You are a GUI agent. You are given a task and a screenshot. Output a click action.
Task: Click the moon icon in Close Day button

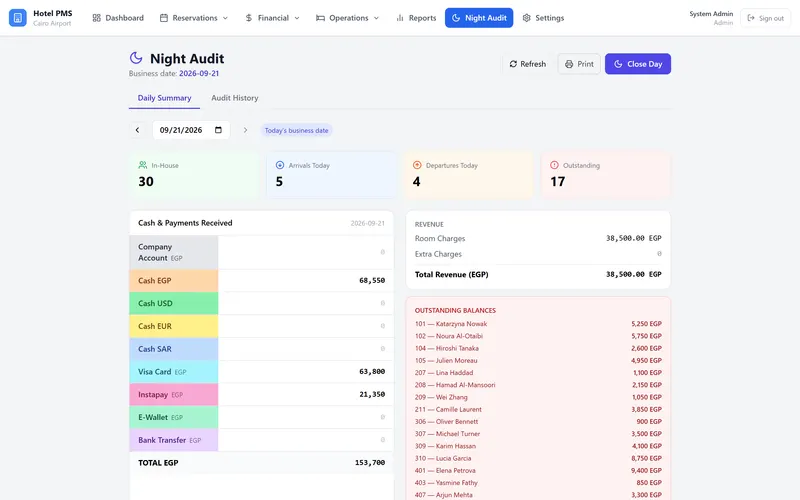tap(618, 64)
